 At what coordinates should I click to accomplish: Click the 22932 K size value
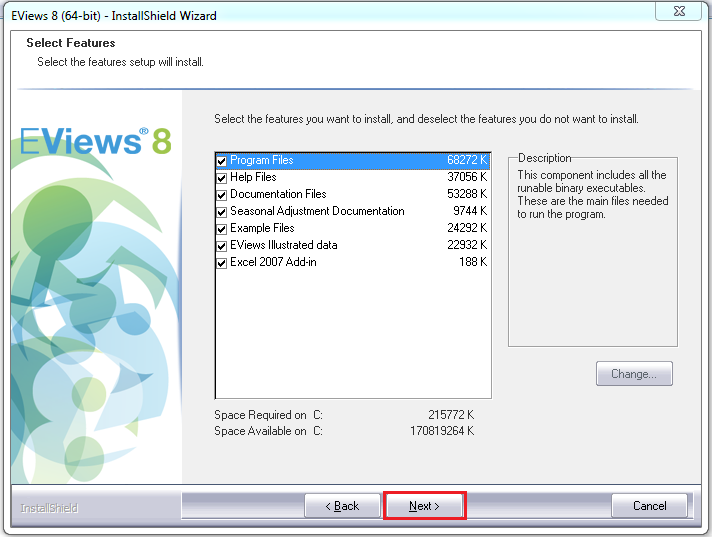pos(467,245)
